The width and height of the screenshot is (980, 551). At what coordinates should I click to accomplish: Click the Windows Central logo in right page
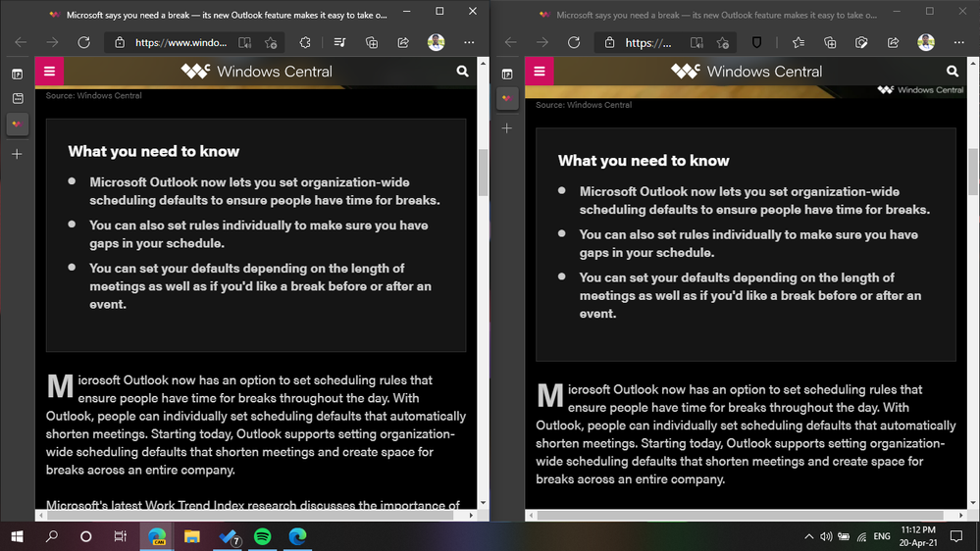pyautogui.click(x=747, y=72)
